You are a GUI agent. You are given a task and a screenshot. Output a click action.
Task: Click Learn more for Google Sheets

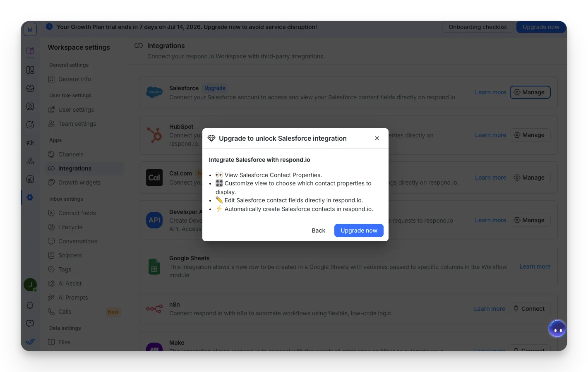(535, 266)
